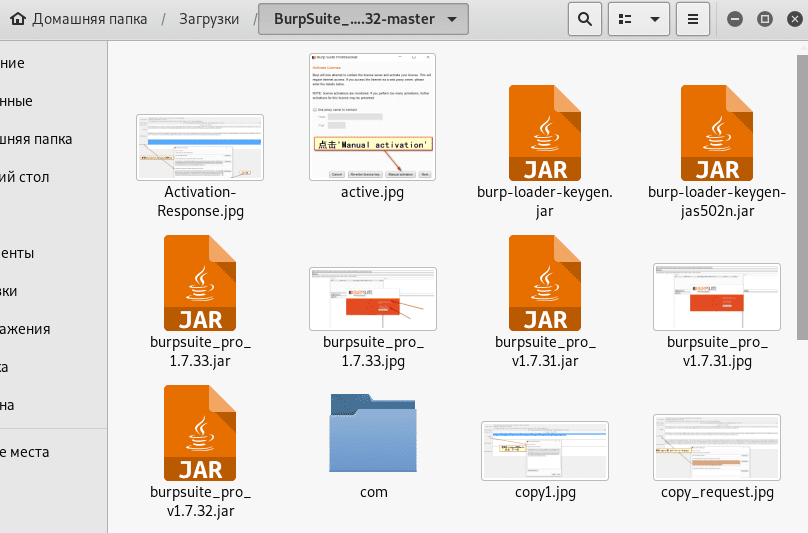Select the copy1.jpg thumbnail

click(545, 451)
